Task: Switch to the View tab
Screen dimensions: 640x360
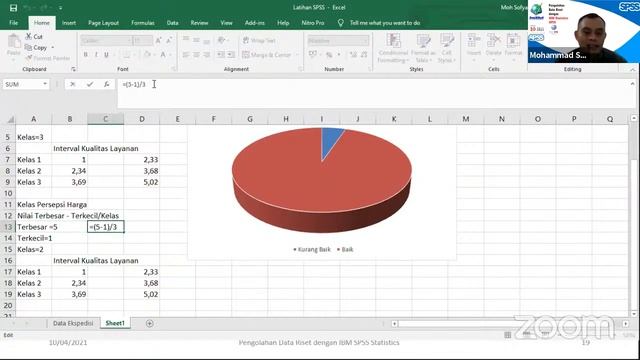Action: [x=226, y=23]
